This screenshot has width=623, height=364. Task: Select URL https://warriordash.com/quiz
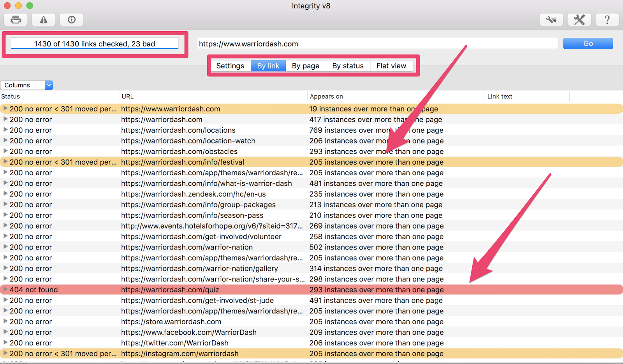coord(170,290)
